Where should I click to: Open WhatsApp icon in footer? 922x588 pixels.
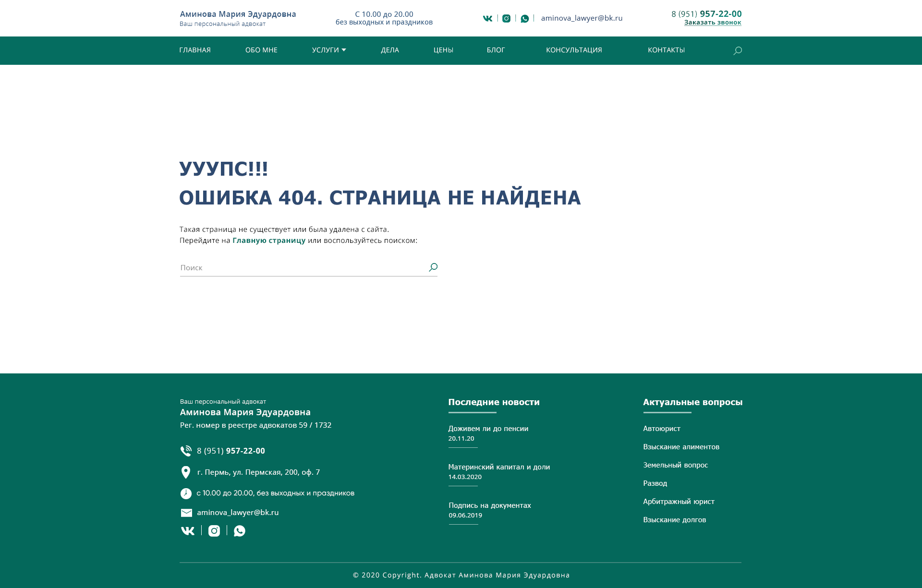(x=240, y=531)
